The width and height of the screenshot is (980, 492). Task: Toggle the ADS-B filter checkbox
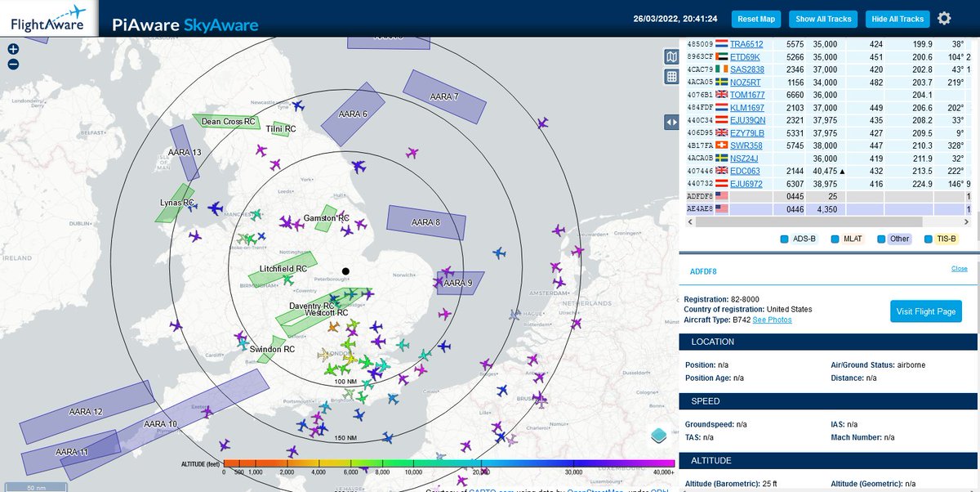[x=784, y=239]
